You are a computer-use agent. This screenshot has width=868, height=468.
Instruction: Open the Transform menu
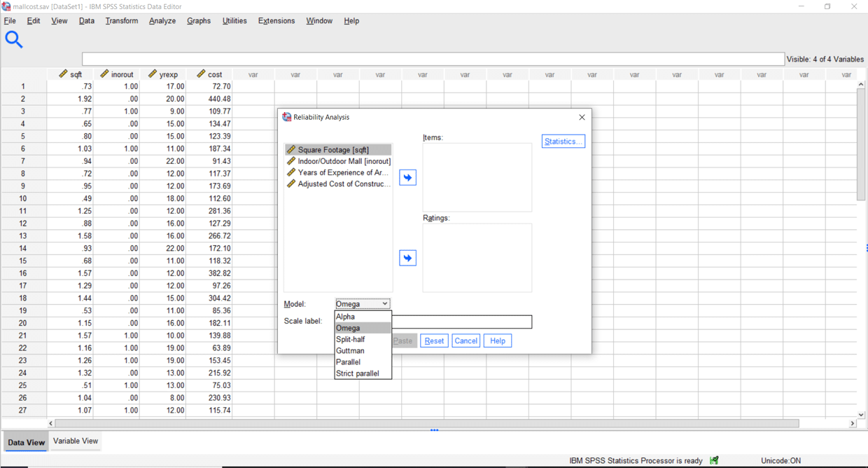[121, 20]
